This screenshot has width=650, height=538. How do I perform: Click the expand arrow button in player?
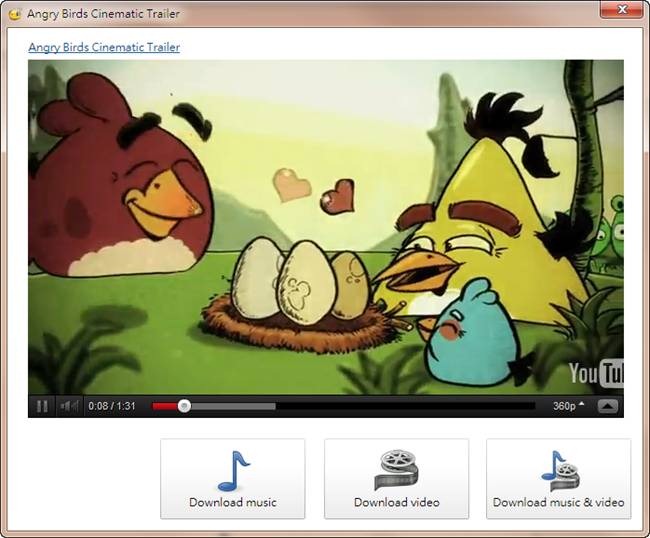click(x=608, y=406)
